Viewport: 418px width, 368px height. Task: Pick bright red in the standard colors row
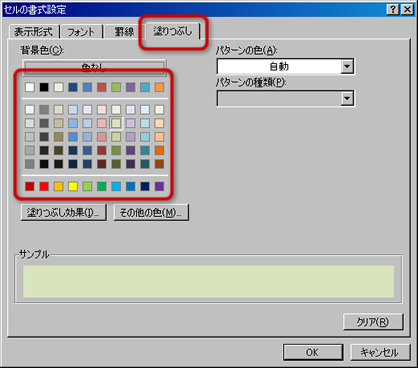point(44,186)
